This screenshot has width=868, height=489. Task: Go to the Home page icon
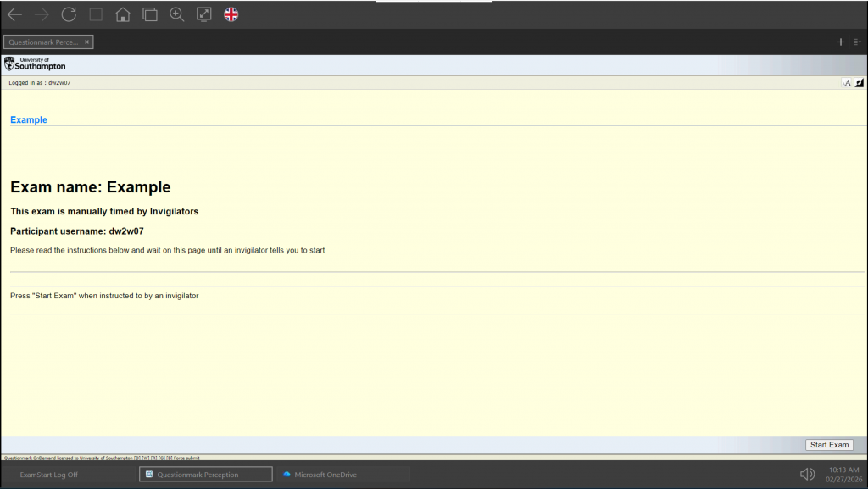(123, 14)
